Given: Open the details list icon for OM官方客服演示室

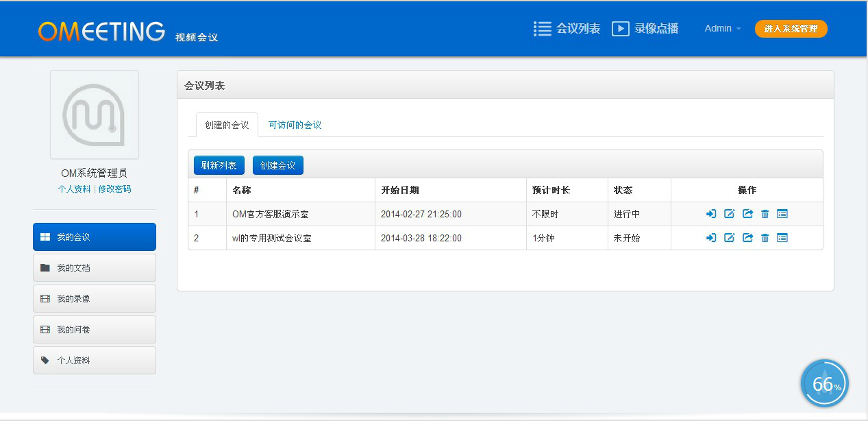Looking at the screenshot, I should pos(782,214).
